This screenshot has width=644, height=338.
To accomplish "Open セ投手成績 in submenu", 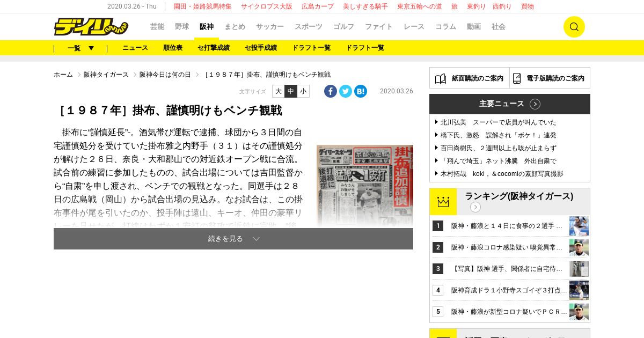I will pos(261,48).
